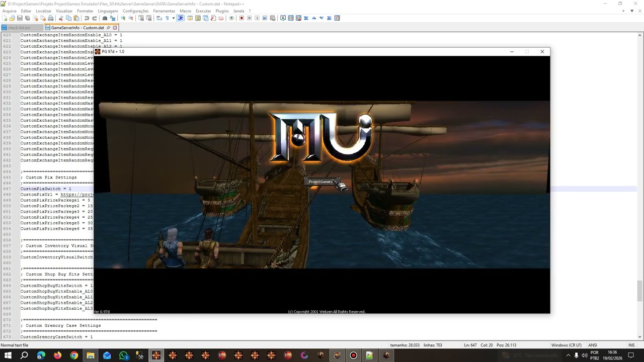Screen dimensions: 644x362
Task: Click the blue up-triangle toolbar icon
Action: [x=314, y=18]
